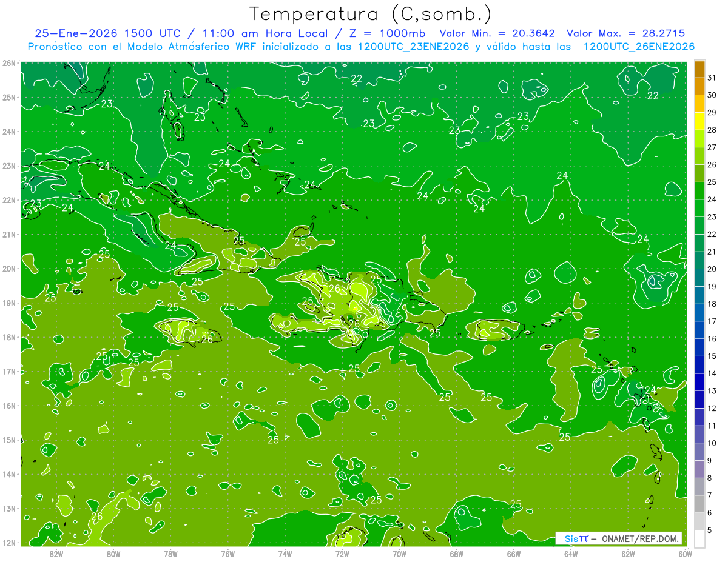Image resolution: width=728 pixels, height=562 pixels.
Task: Click the 17N latitude axis label
Action: (9, 371)
